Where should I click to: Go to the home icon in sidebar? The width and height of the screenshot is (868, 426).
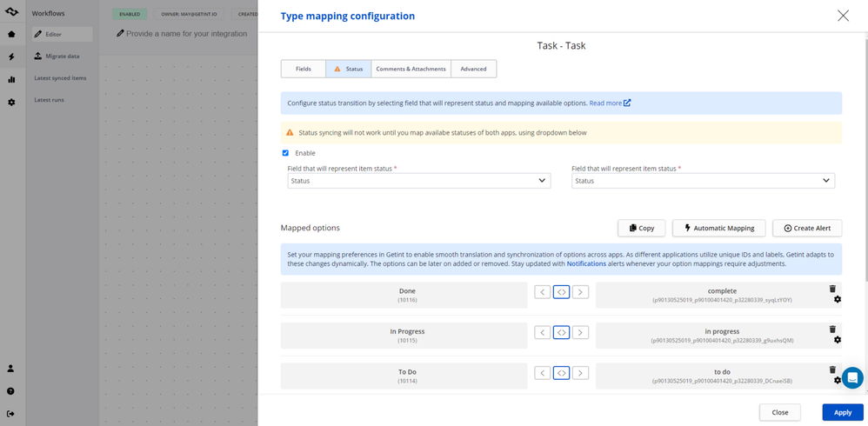point(11,34)
